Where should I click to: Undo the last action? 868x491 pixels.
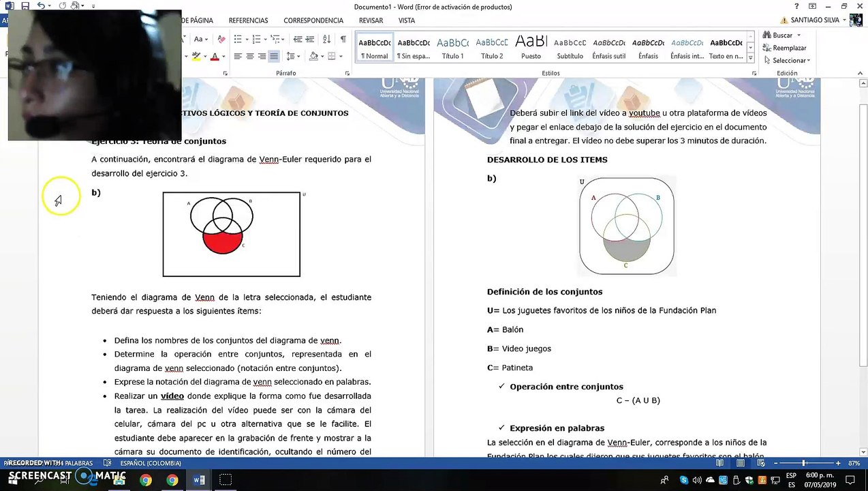pyautogui.click(x=41, y=6)
